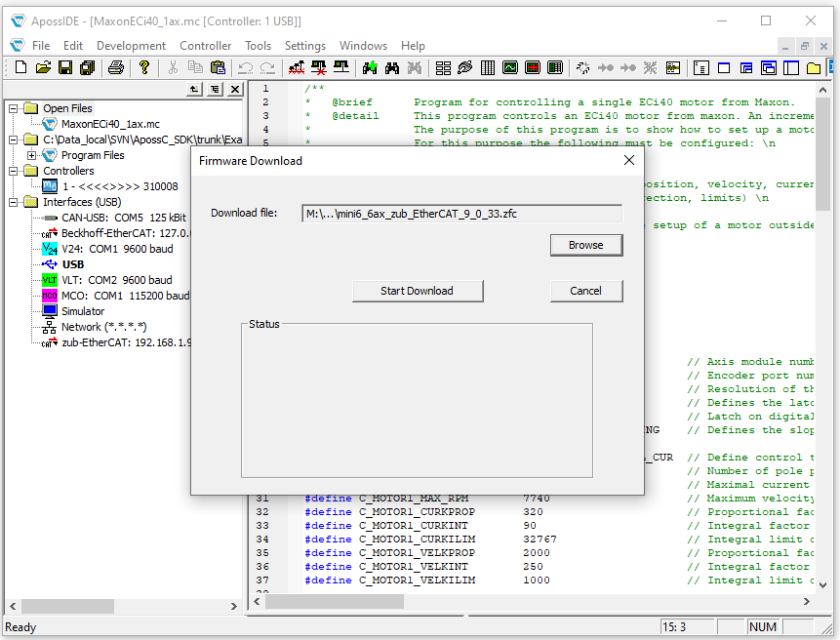The image size is (840, 640).
Task: Open the green oscilloscope toolbar icon
Action: [510, 67]
